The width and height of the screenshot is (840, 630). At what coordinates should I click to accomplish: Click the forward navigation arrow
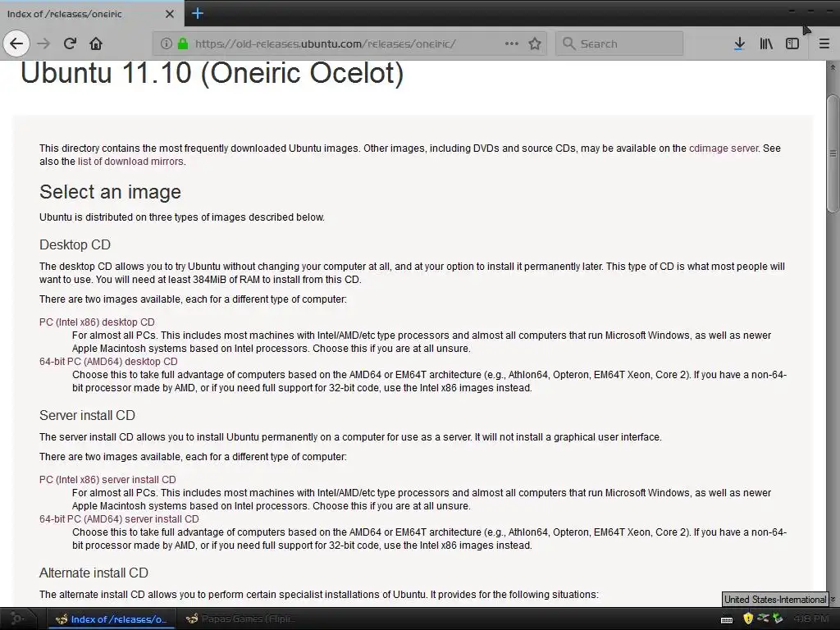(x=43, y=43)
